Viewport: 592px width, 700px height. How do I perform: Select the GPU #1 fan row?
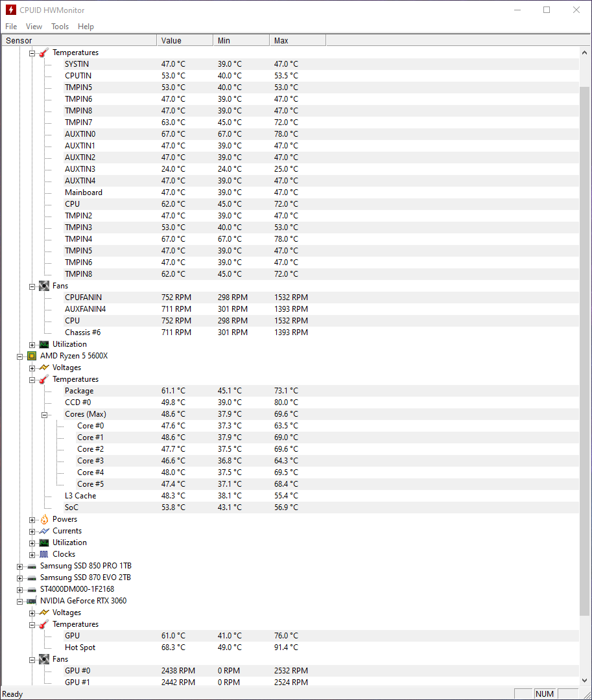[x=322, y=682]
